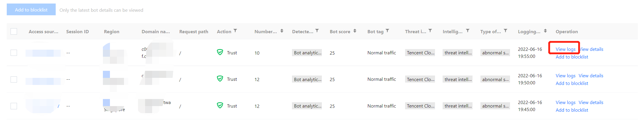Open View details for the 19:50:00 entry
The height and width of the screenshot is (124, 644).
pos(591,76)
